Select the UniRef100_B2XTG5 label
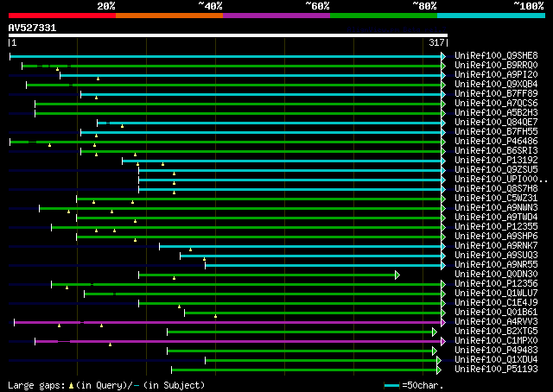Viewport: 553px width, 392px height. [x=496, y=332]
